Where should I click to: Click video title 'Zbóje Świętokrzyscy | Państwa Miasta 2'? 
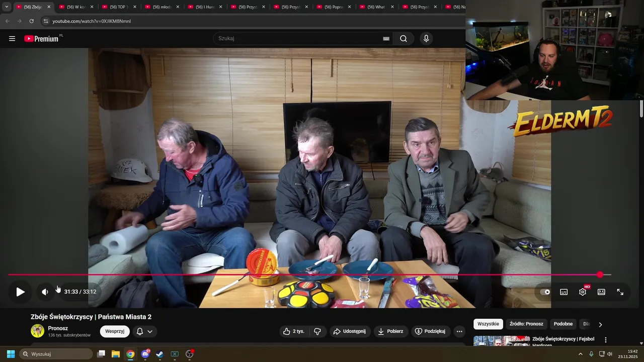point(91,317)
